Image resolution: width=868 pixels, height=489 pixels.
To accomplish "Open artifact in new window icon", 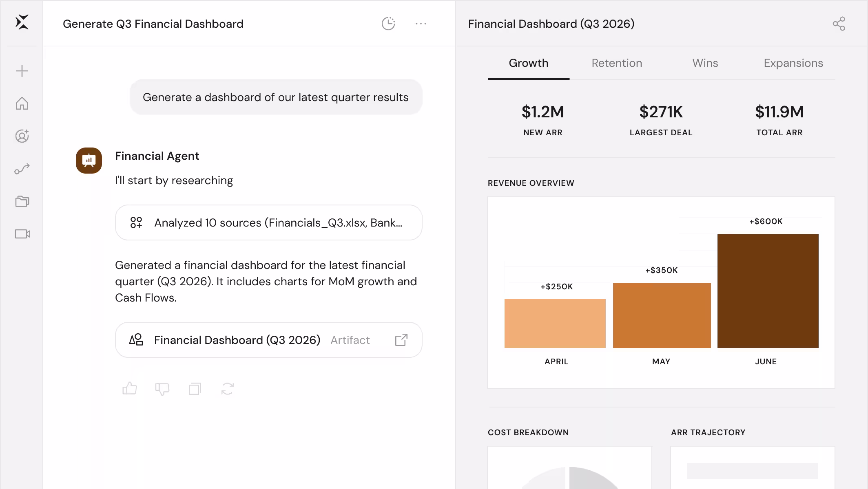I will (x=401, y=340).
